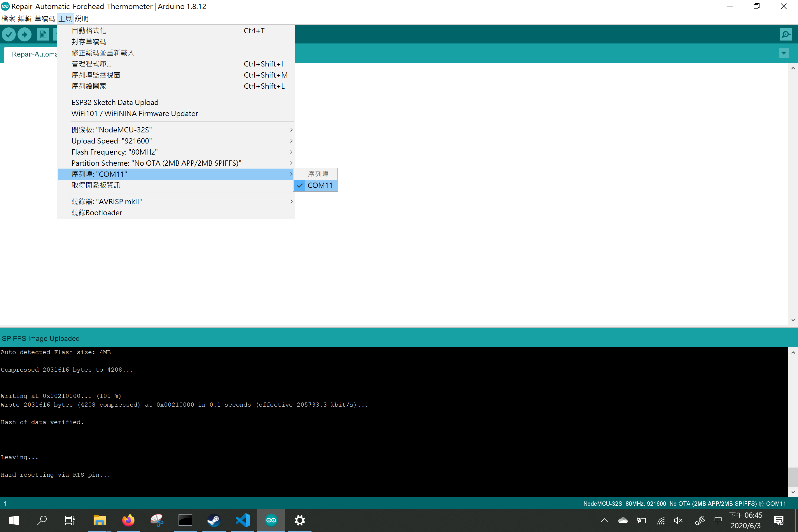The image size is (798, 532).
Task: Click 取得開發板資訊 menu entry
Action: tap(176, 185)
